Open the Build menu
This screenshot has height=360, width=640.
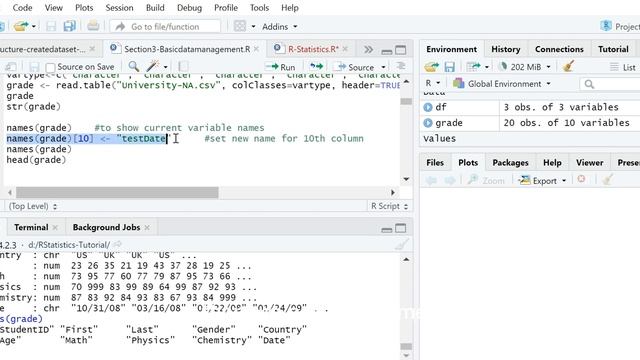tap(155, 8)
